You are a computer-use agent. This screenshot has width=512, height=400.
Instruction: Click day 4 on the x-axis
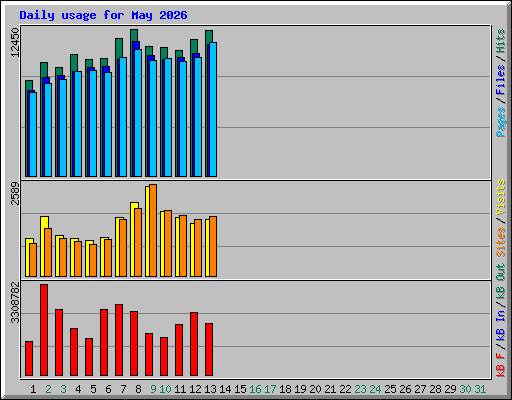point(78,389)
